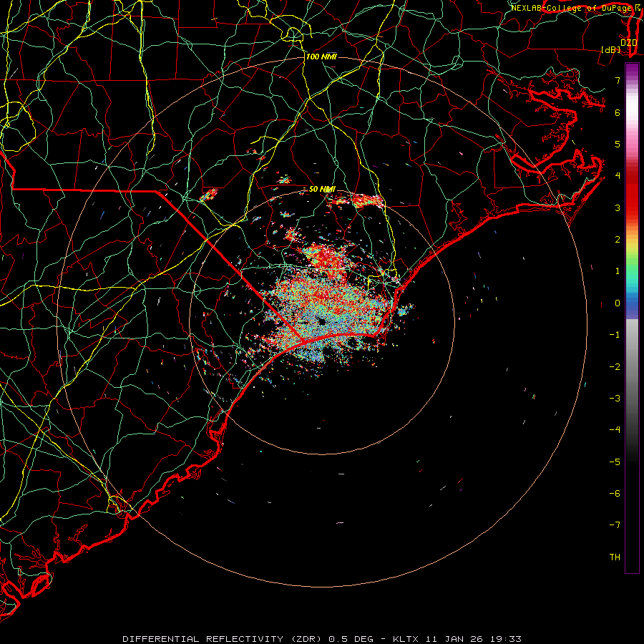Select the "-5" value on the dB scale
This screenshot has width=644, height=644.
pos(615,462)
